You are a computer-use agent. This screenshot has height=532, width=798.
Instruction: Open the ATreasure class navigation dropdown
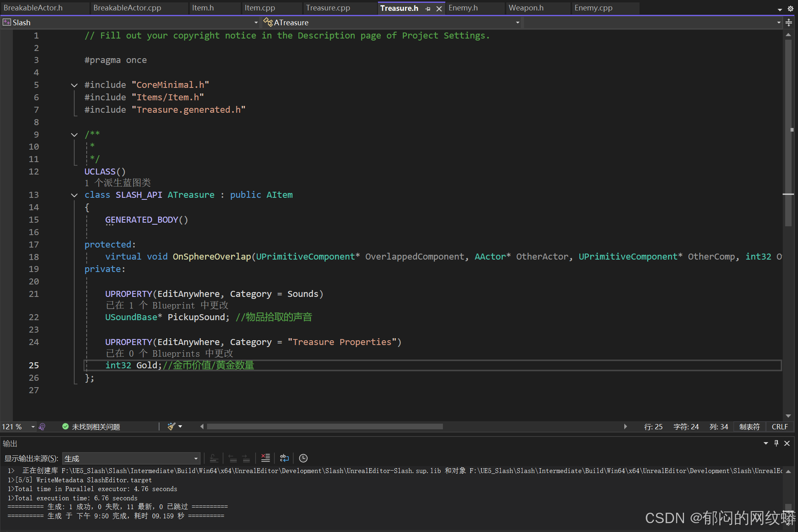coord(518,22)
